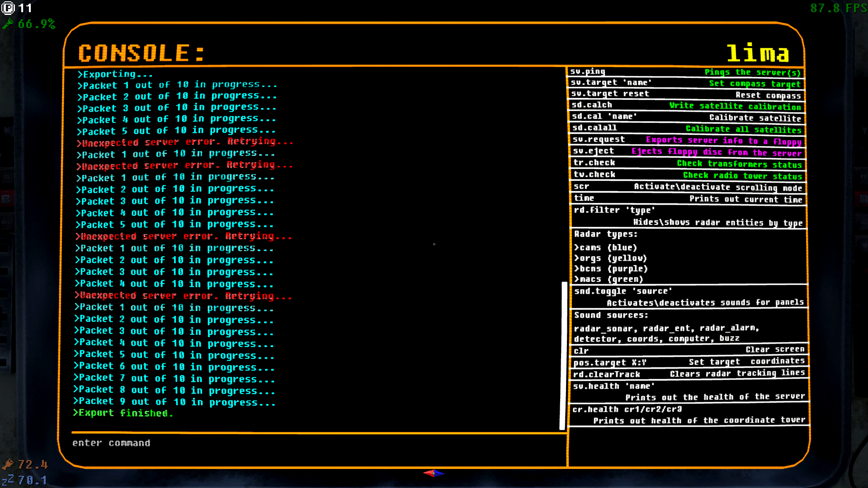Click the console output scrollbar thumb
Screen dimensions: 868x488
(x=563, y=355)
